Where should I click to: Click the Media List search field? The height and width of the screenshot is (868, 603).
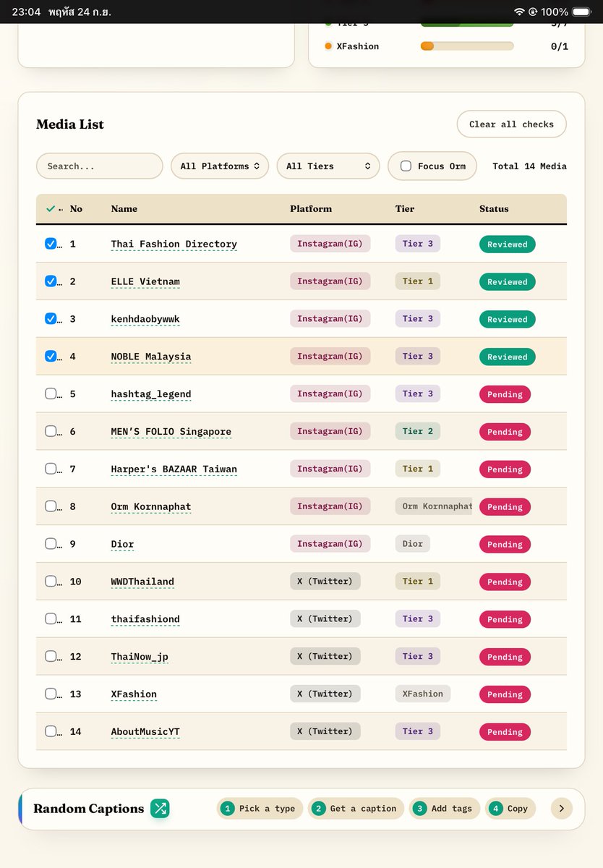(100, 166)
